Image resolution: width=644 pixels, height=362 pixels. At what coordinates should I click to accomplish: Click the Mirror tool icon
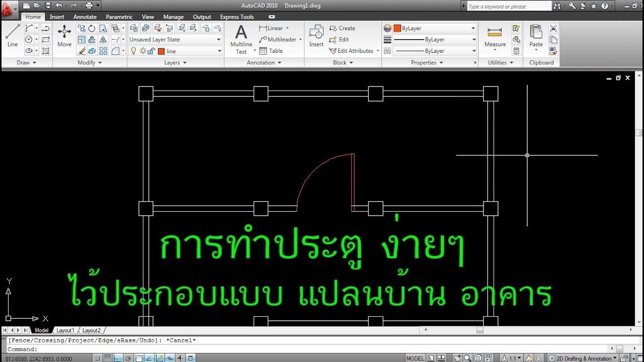tap(103, 40)
